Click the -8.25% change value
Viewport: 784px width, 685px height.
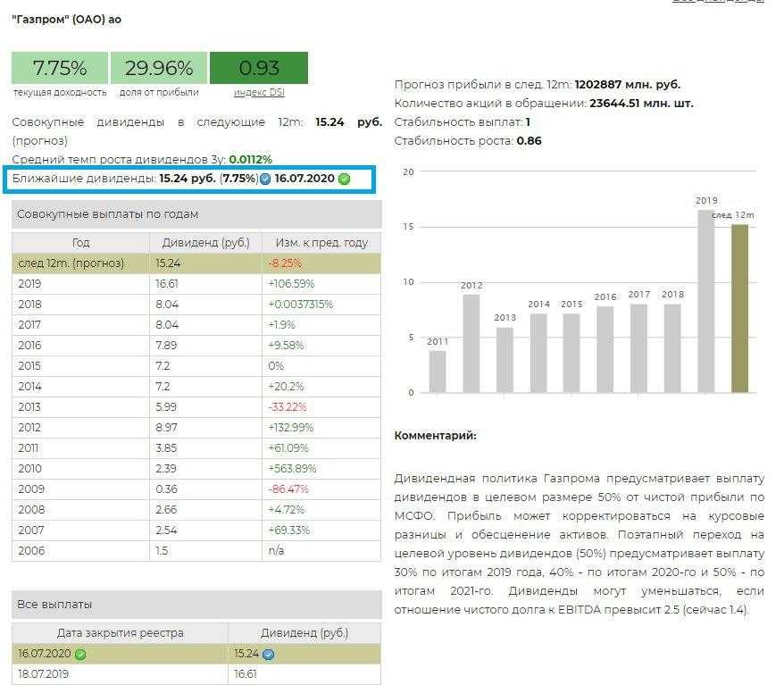285,263
